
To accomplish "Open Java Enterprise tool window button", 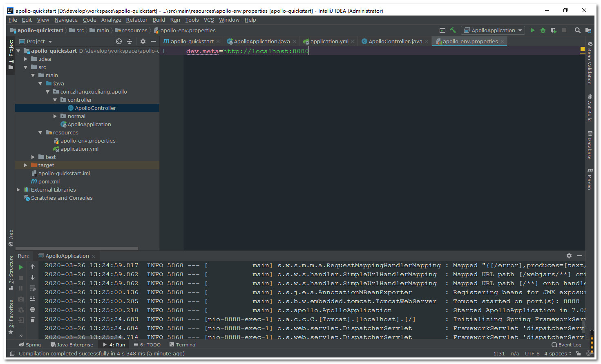I will (71, 345).
